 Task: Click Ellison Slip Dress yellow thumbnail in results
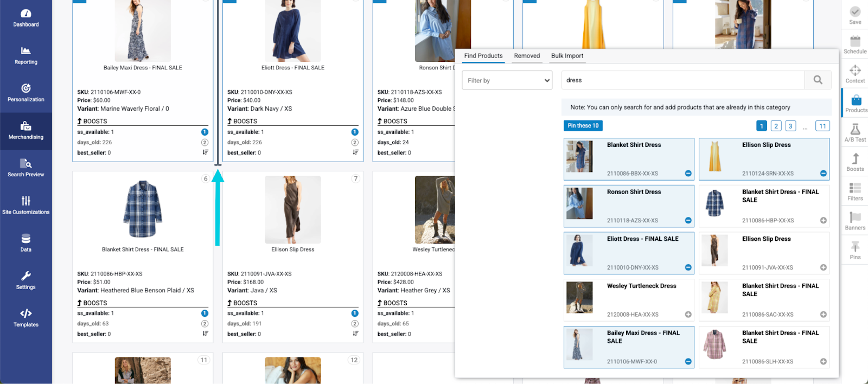pyautogui.click(x=715, y=156)
